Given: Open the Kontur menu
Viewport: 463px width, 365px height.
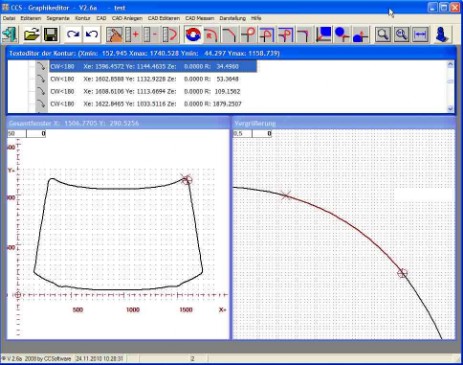Looking at the screenshot, I should [x=83, y=18].
